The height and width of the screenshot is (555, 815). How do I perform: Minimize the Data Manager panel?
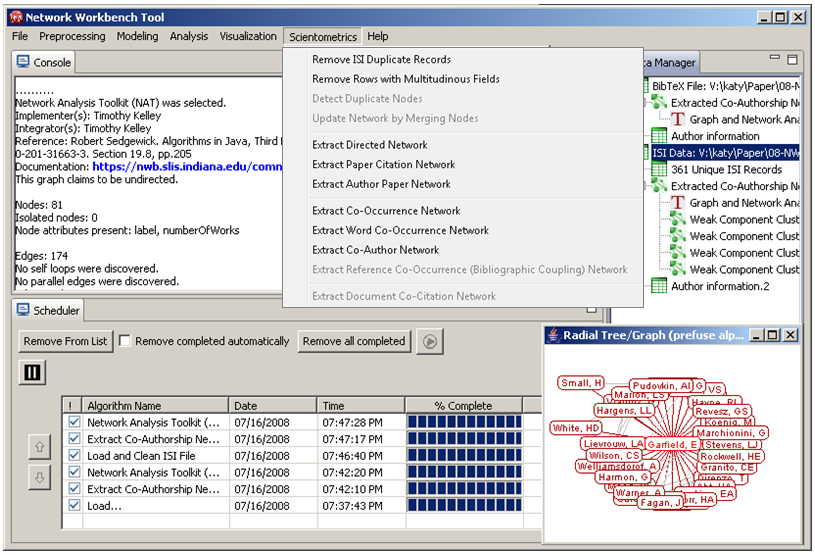point(774,57)
